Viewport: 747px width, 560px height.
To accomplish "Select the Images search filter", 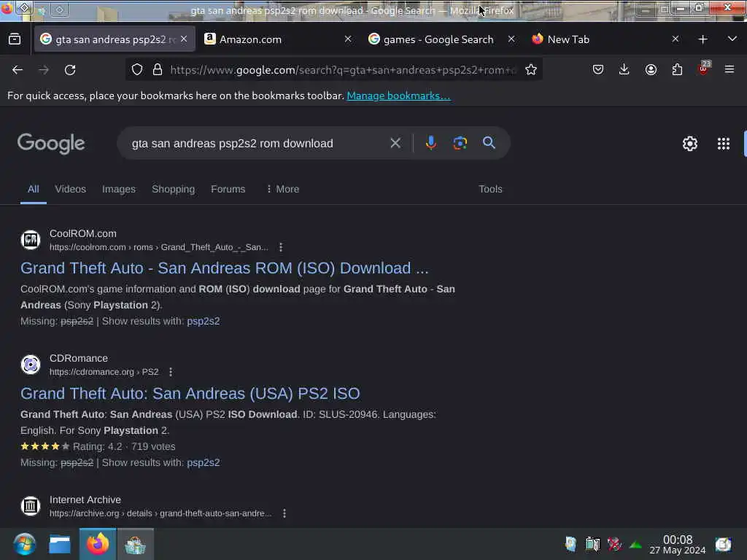I will pos(119,189).
